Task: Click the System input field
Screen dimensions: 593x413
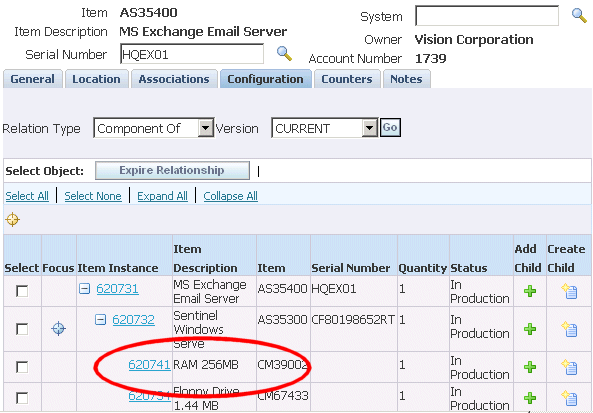Action: click(487, 16)
